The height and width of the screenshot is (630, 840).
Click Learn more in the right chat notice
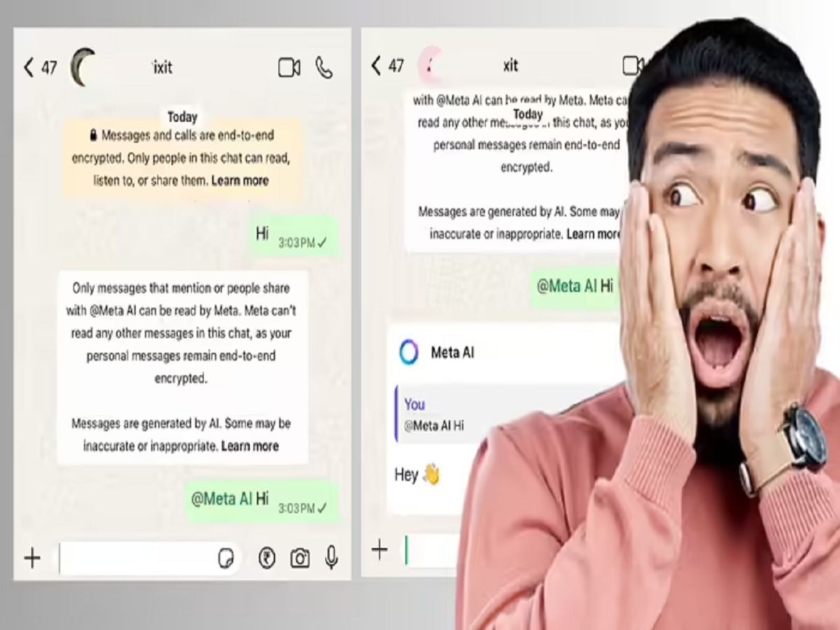[x=592, y=234]
